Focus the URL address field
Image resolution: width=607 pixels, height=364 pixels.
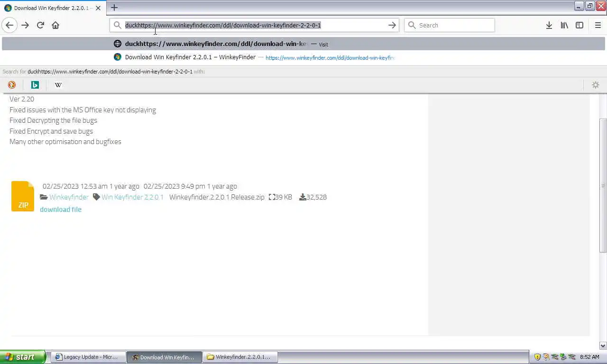click(x=254, y=25)
